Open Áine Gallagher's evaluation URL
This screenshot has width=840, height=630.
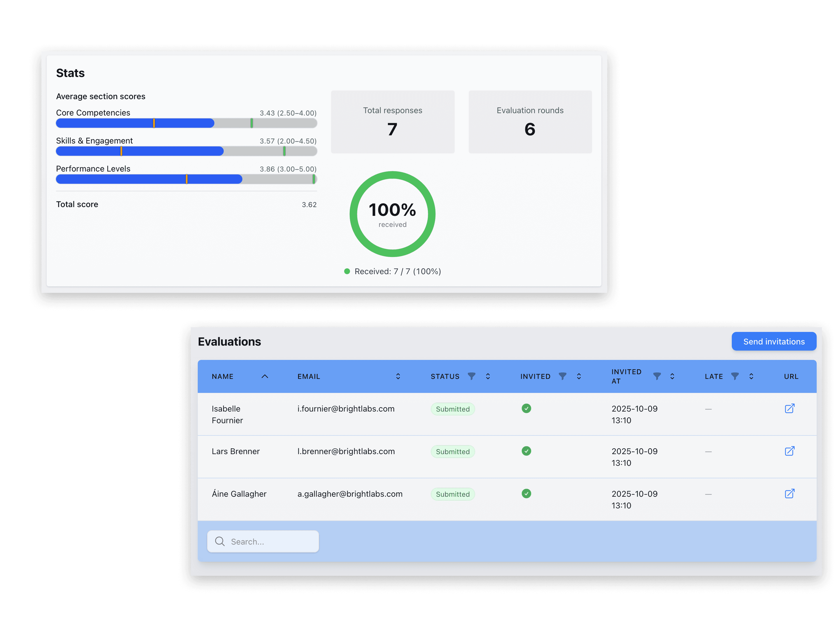click(x=790, y=494)
